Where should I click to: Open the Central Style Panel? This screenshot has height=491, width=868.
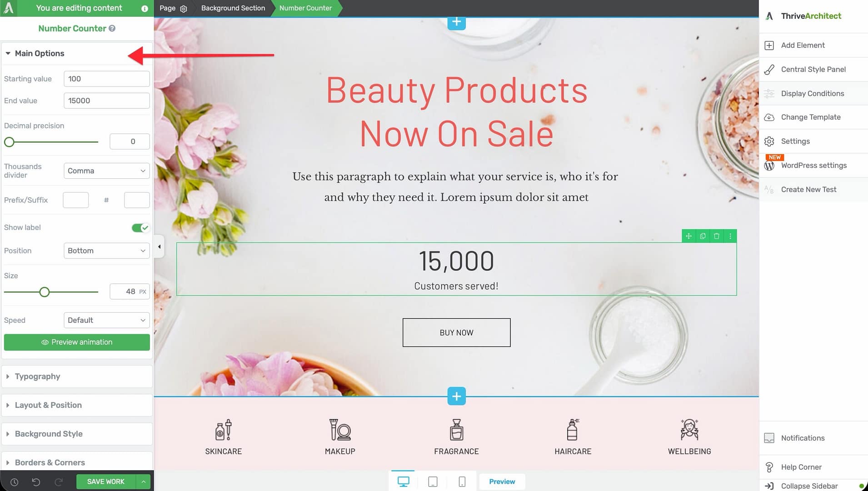click(813, 70)
